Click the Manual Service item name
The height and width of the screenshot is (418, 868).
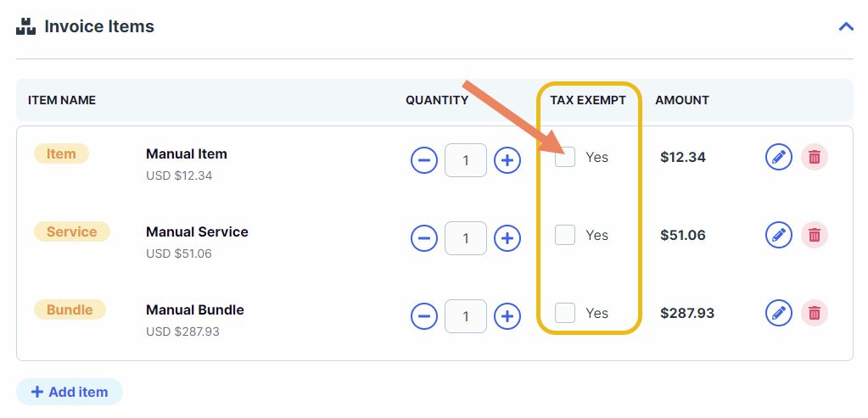(197, 231)
